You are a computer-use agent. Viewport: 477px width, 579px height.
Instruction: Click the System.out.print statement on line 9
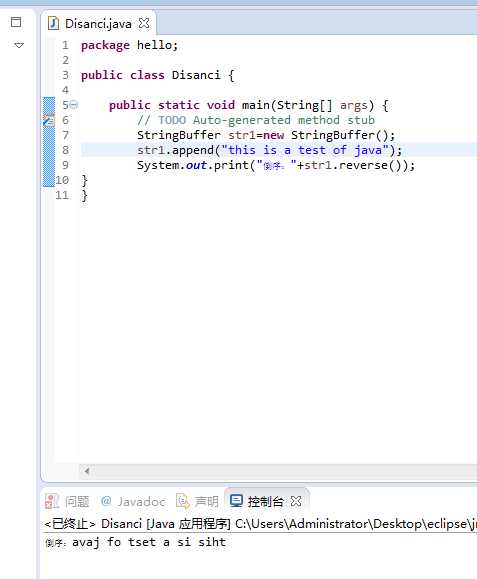point(276,165)
